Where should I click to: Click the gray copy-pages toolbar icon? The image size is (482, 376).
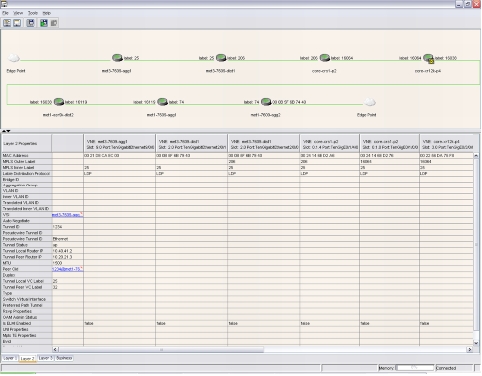click(54, 23)
